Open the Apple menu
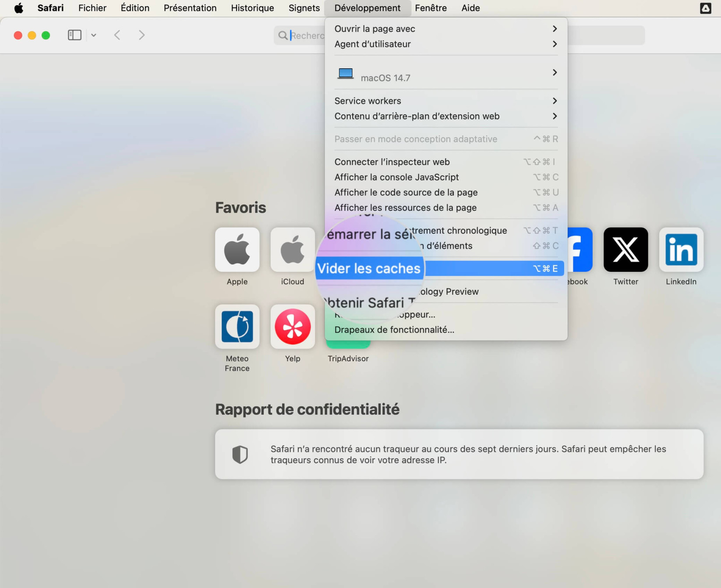The image size is (721, 588). coord(18,8)
